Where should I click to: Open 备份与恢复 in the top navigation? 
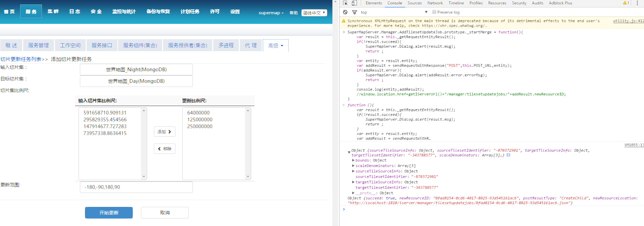[158, 12]
